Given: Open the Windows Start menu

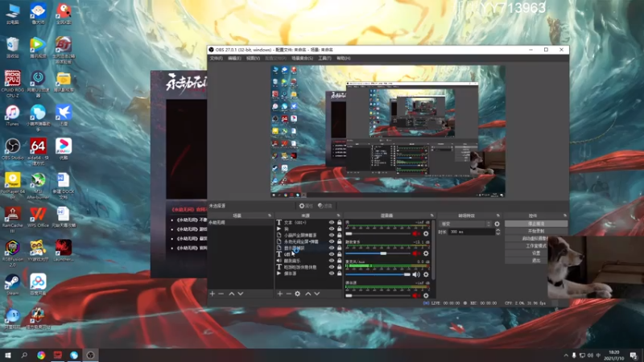Looking at the screenshot, I should click(8, 355).
